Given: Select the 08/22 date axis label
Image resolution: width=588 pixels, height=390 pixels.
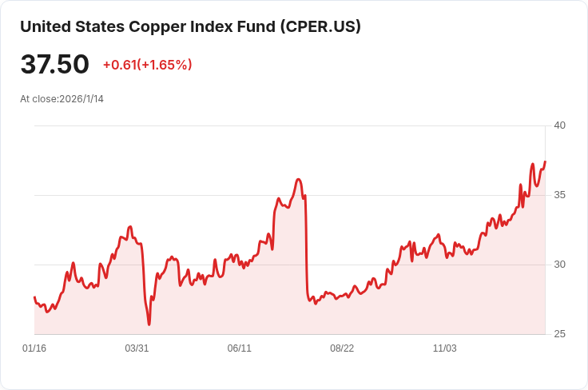Looking at the screenshot, I should [x=342, y=348].
